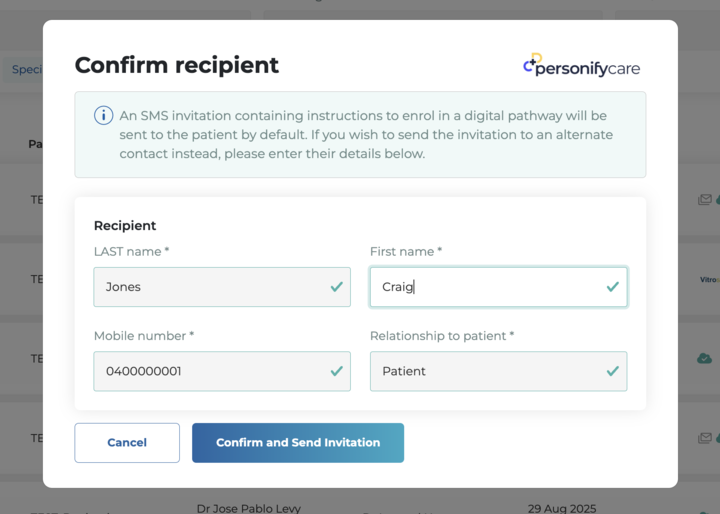Confirm and Send Invitation
720x514 pixels.
coord(298,443)
